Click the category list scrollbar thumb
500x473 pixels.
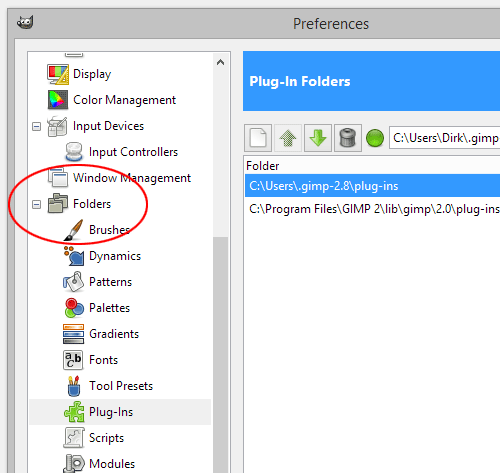(220, 355)
